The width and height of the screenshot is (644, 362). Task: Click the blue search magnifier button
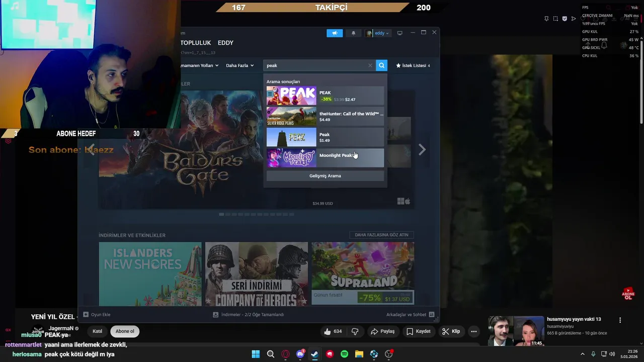coord(381,65)
